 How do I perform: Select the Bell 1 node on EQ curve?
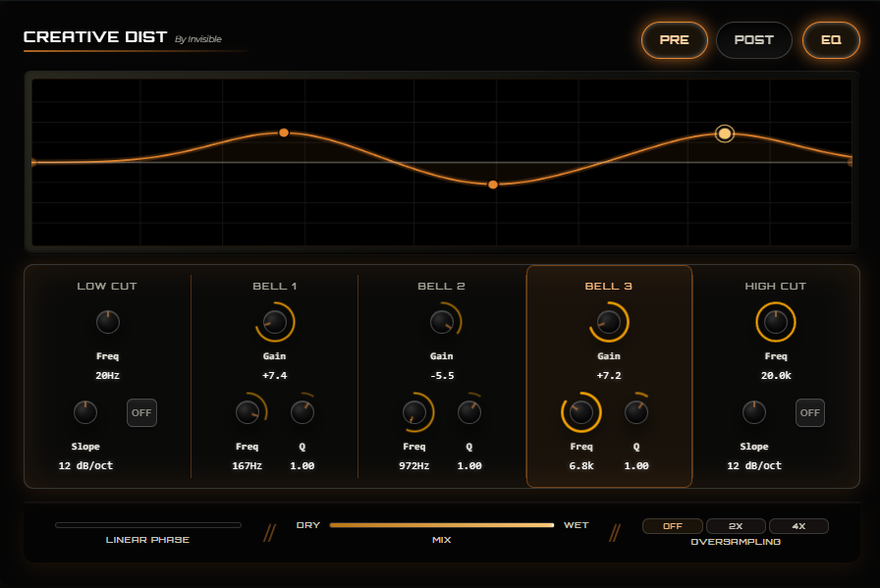click(284, 133)
